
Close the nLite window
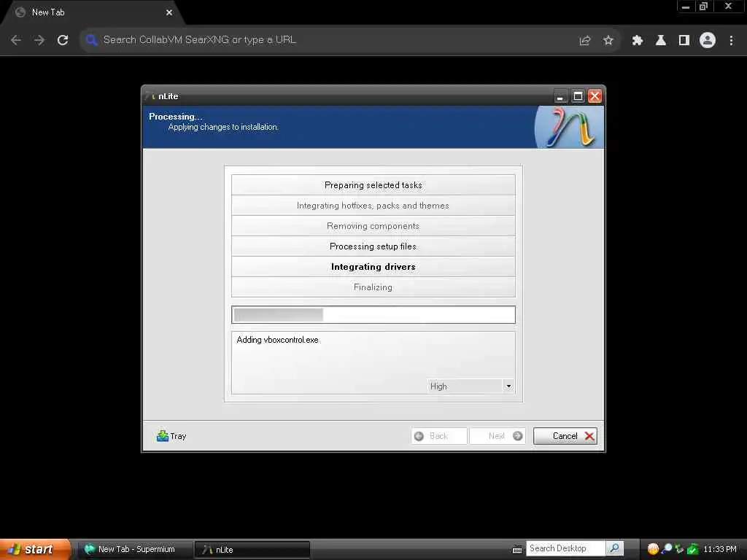coord(595,97)
